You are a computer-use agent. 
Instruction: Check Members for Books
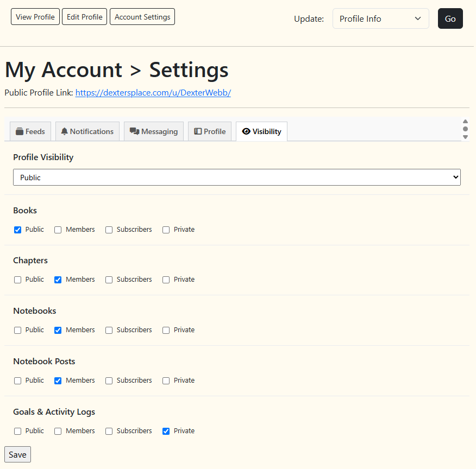click(x=58, y=230)
